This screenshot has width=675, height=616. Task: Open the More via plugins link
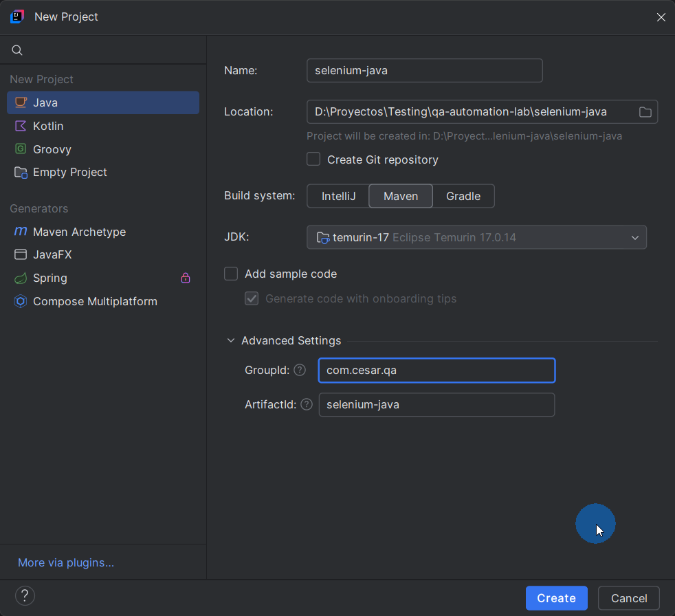(65, 562)
